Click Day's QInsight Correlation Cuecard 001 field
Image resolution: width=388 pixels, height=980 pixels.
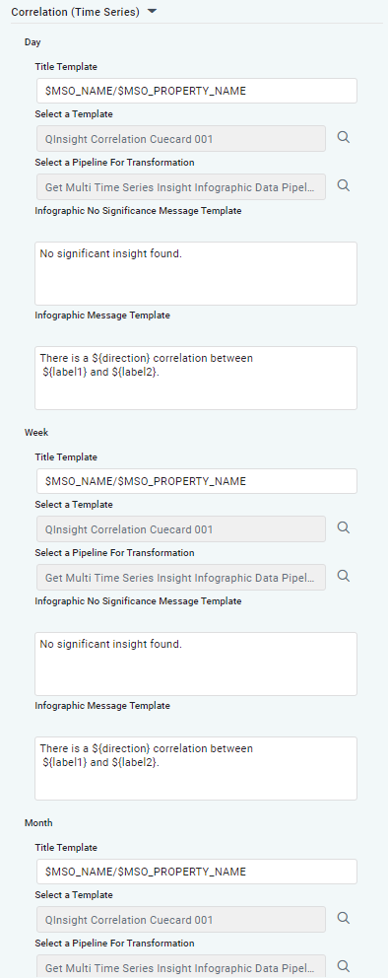181,139
